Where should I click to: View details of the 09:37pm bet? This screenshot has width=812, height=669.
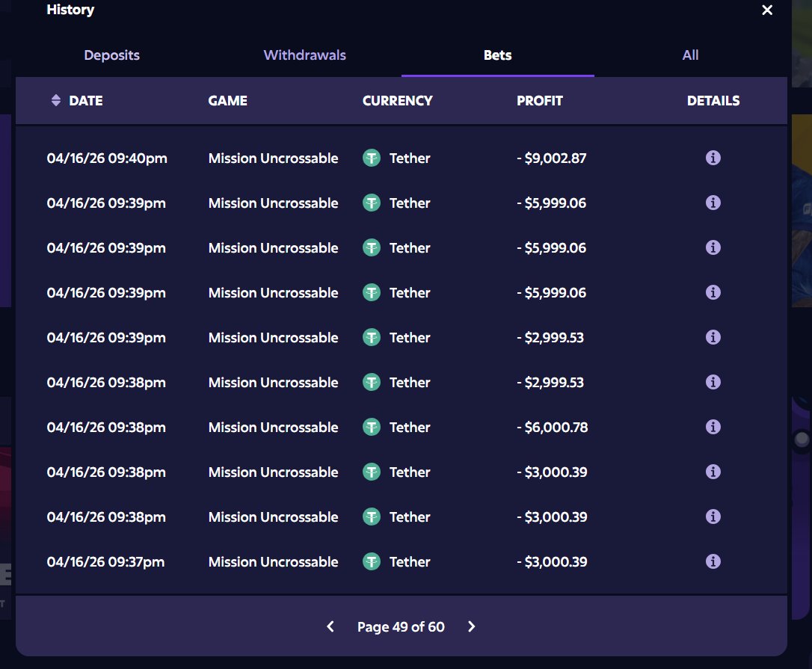(x=713, y=561)
